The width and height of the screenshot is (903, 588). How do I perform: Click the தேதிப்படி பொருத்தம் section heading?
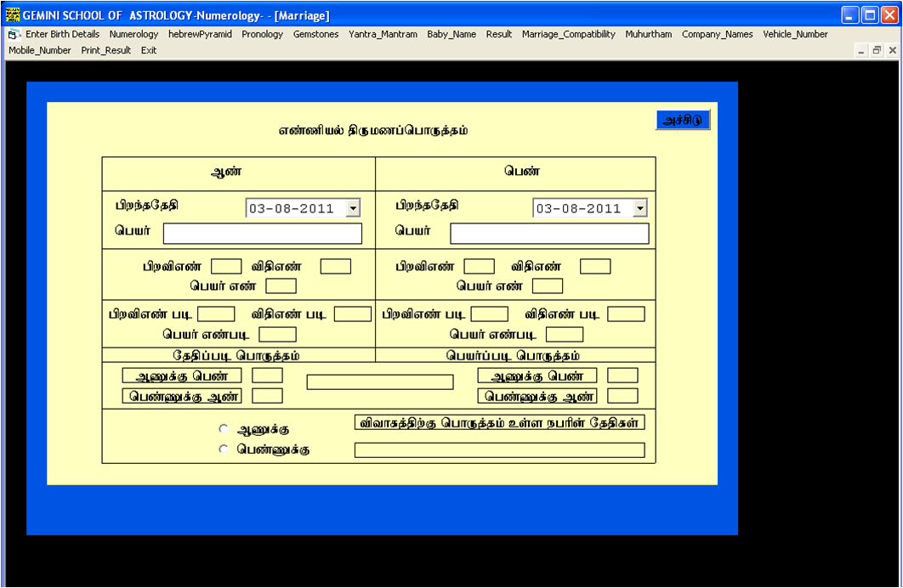(236, 355)
